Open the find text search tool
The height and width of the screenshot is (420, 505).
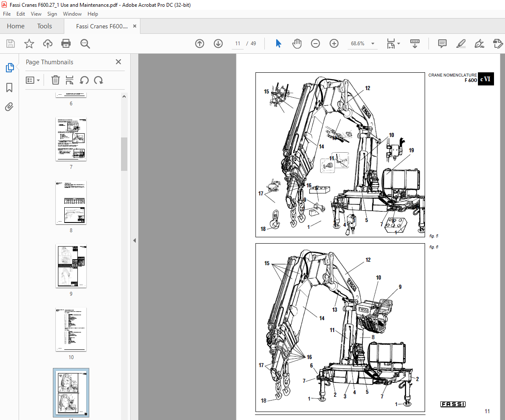tap(85, 44)
